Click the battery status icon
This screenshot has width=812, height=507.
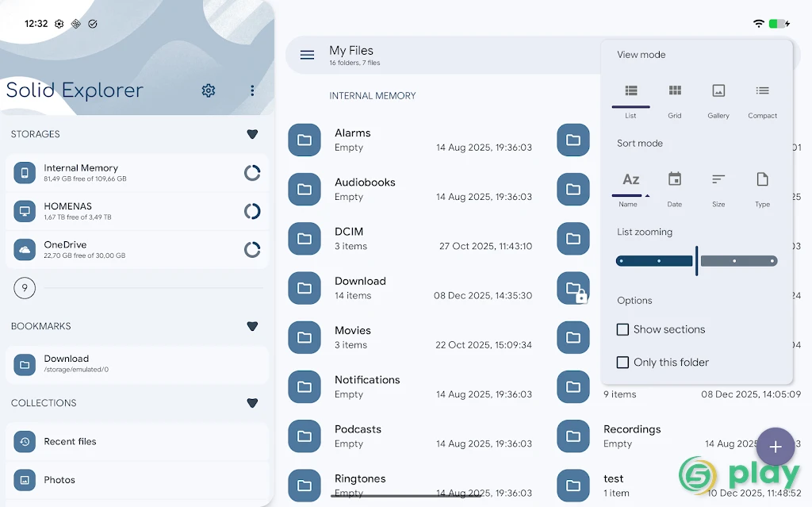click(x=779, y=23)
